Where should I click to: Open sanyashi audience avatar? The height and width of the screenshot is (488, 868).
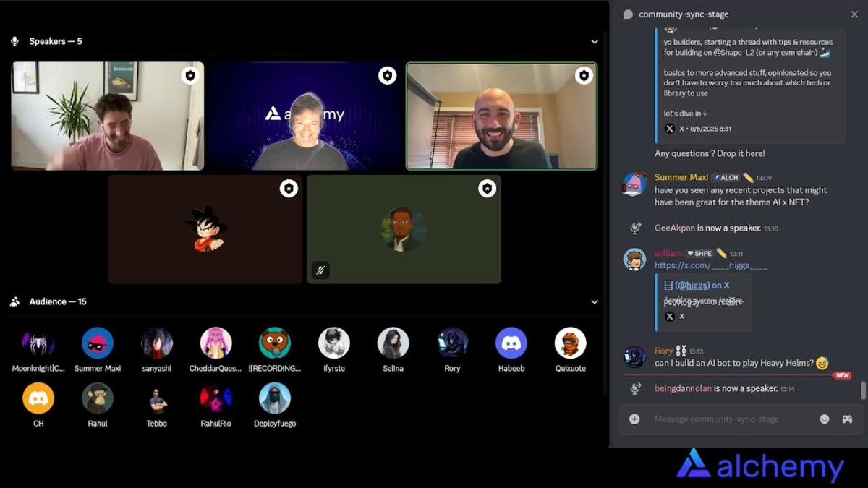coord(157,343)
